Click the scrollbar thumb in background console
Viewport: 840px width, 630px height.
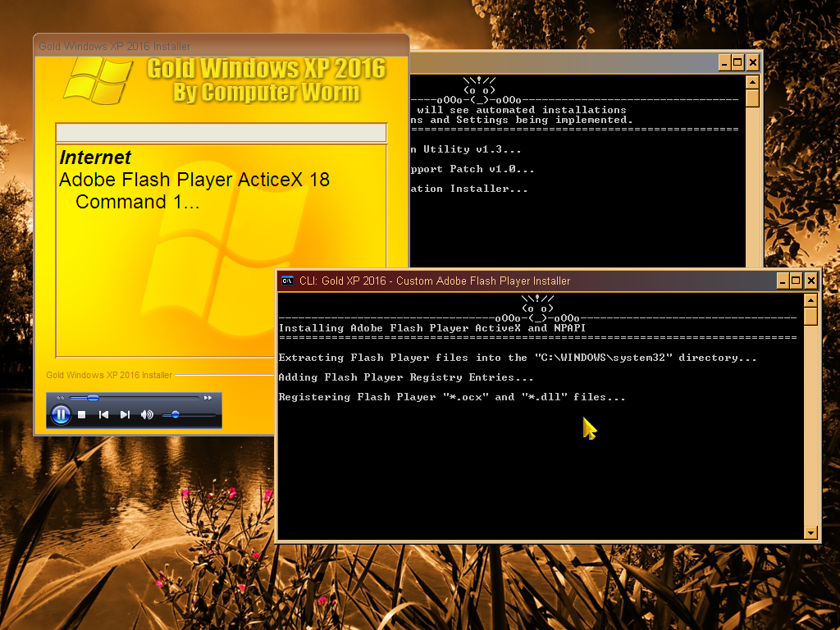click(752, 98)
